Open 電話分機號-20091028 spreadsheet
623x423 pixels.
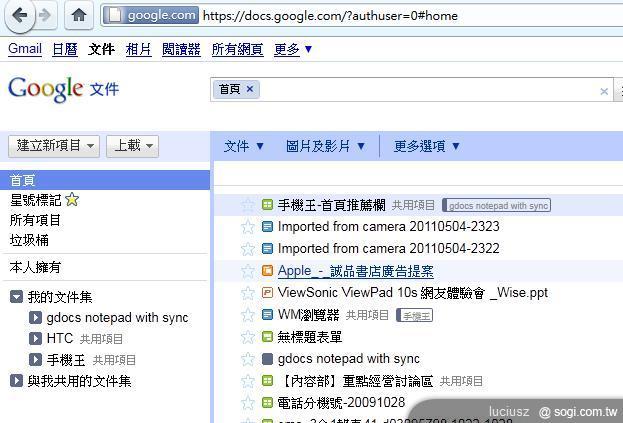[341, 403]
